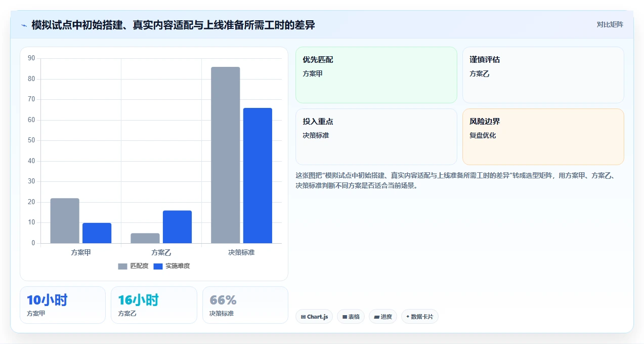
Task: Click the icon inside the Chart.js tag
Action: coord(303,317)
